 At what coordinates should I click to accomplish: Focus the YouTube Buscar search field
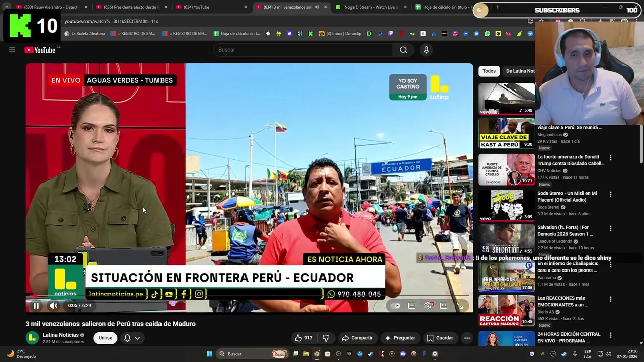(303, 50)
